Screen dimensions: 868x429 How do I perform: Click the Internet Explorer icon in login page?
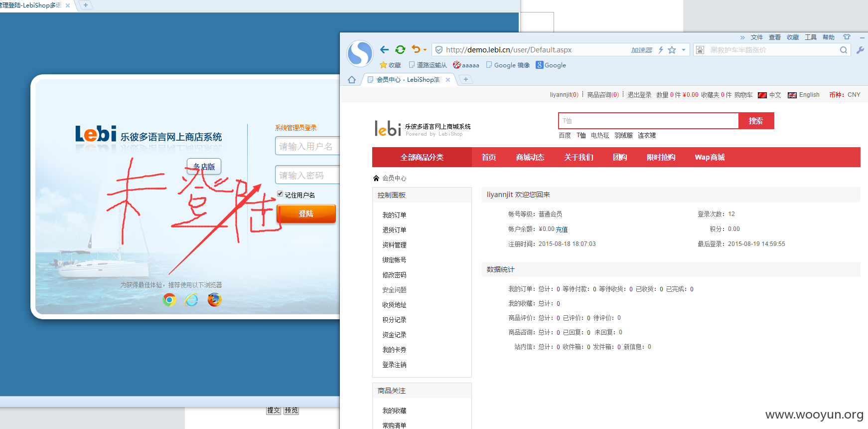[191, 300]
